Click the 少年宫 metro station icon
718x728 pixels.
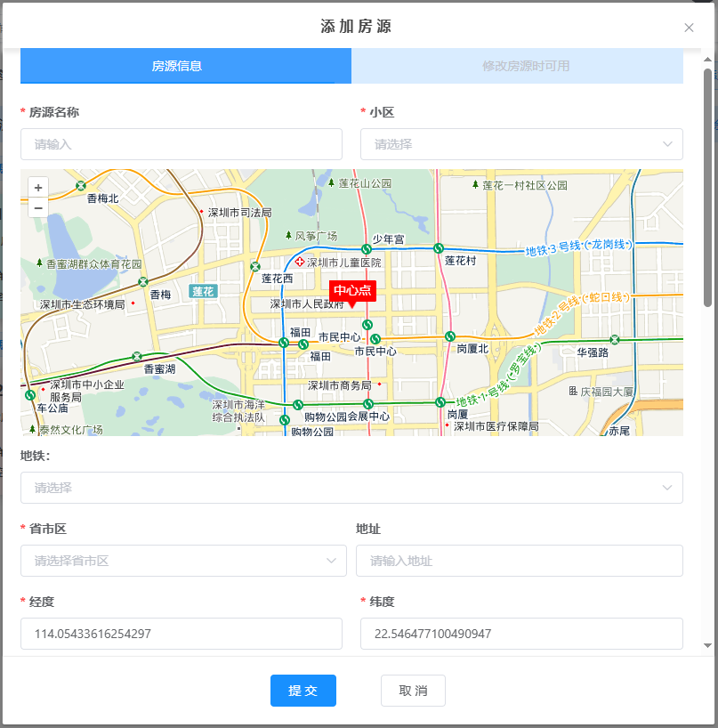point(367,248)
